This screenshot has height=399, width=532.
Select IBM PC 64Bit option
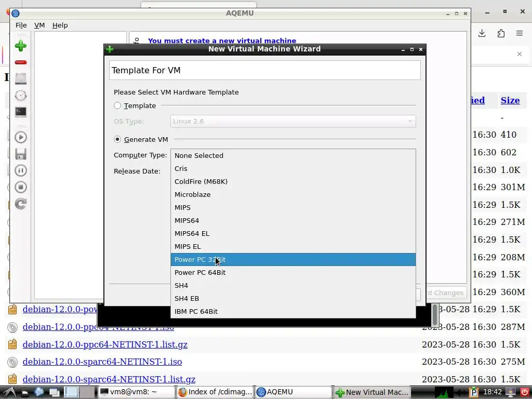[x=293, y=312]
